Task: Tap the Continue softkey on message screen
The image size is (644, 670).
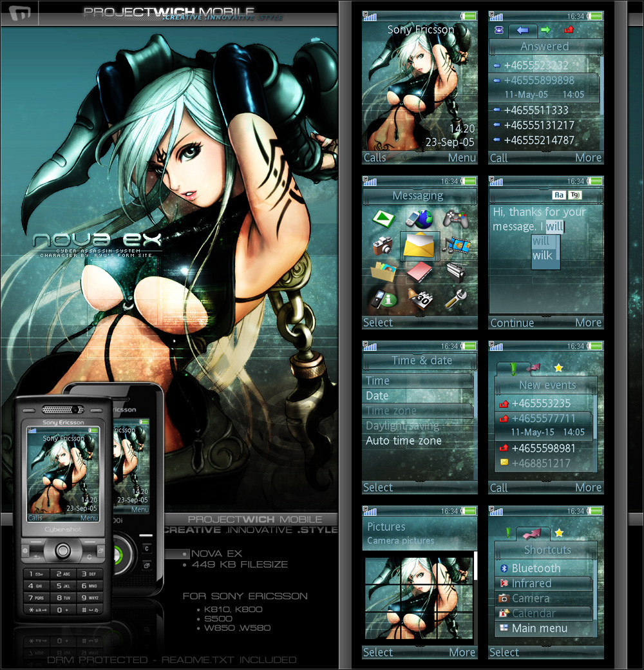Action: 511,323
